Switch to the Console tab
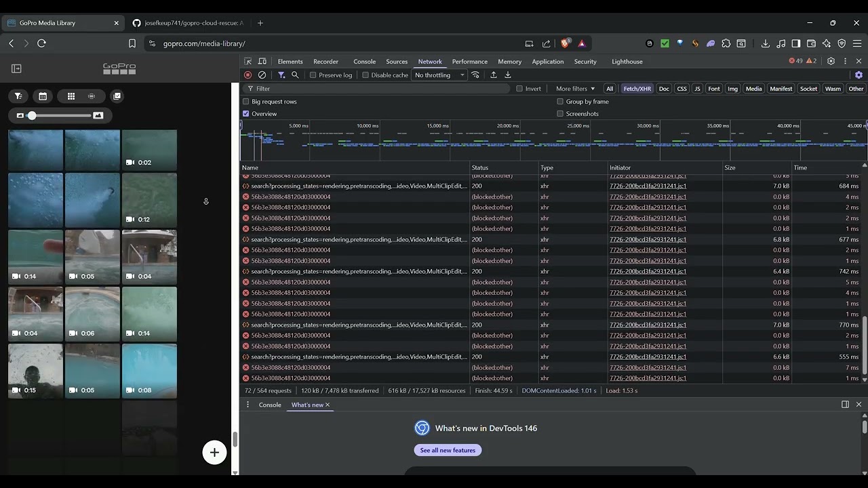868x488 pixels. click(x=364, y=62)
